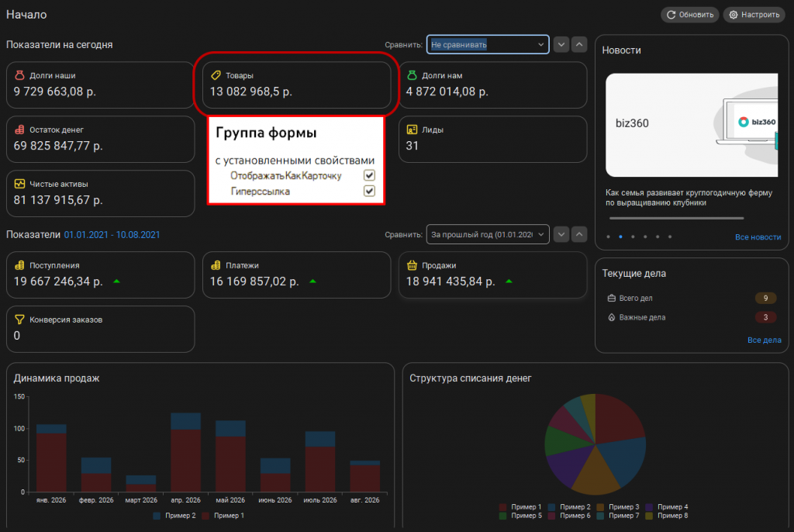Click the Лиды contact card icon
Image resolution: width=794 pixels, height=532 pixels.
413,130
